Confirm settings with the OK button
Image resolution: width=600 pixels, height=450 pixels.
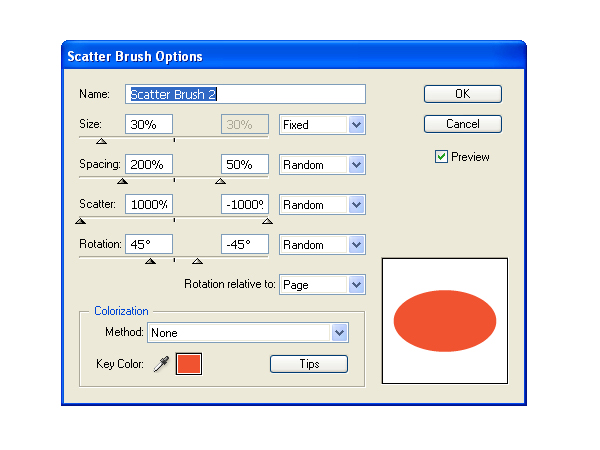pyautogui.click(x=463, y=94)
